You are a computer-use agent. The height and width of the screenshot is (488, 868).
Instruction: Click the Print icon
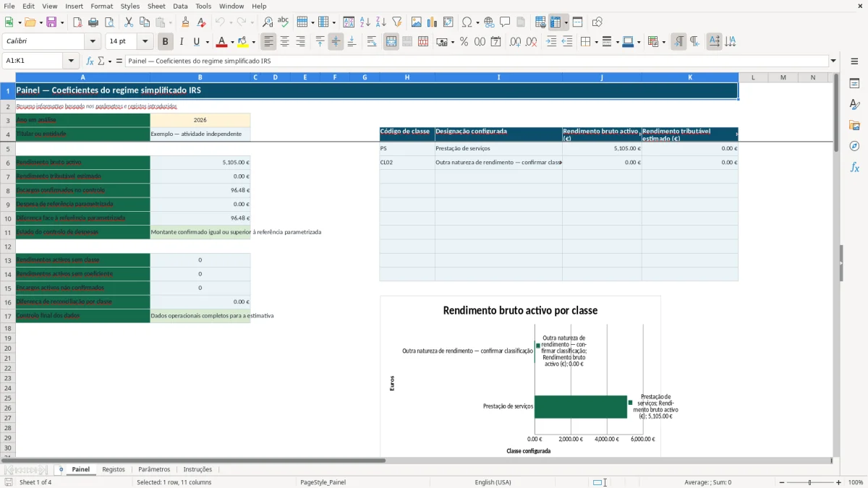pyautogui.click(x=93, y=22)
